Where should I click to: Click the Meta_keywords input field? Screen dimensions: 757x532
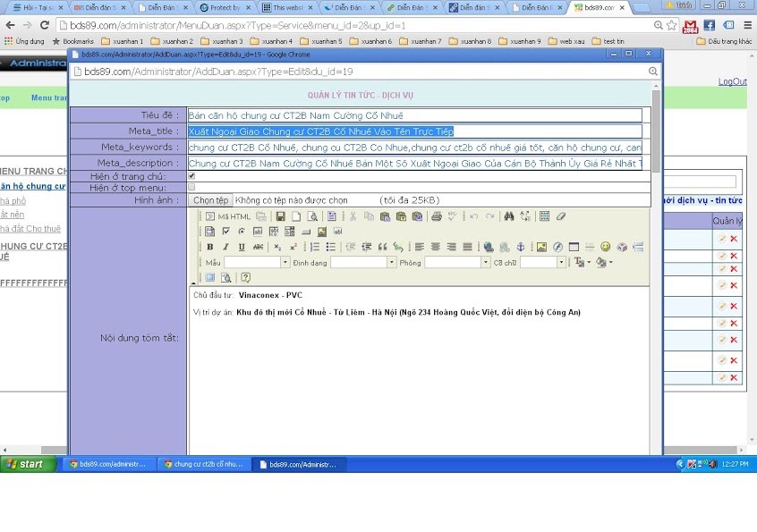(415, 148)
